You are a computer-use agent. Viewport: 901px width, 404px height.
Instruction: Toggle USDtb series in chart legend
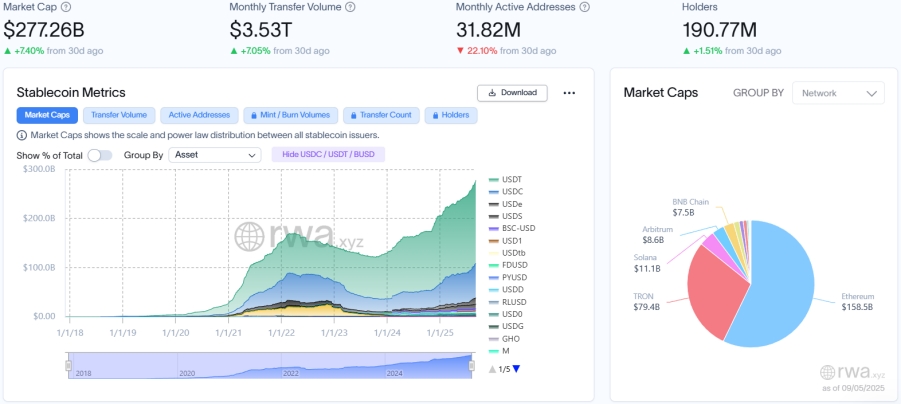(507, 253)
